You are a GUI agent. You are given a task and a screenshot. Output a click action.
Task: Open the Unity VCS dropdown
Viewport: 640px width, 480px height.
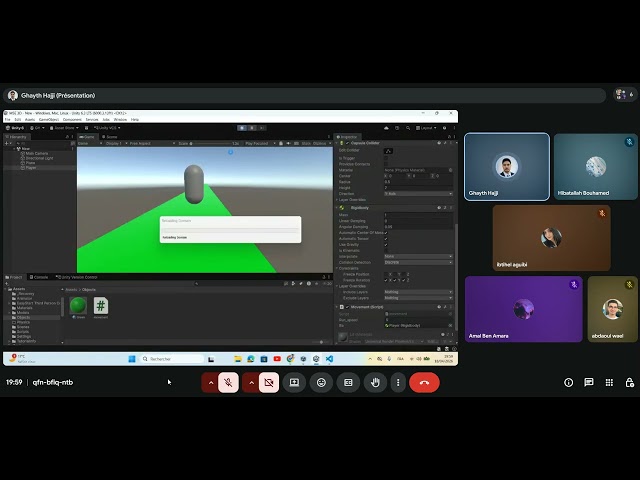point(107,128)
